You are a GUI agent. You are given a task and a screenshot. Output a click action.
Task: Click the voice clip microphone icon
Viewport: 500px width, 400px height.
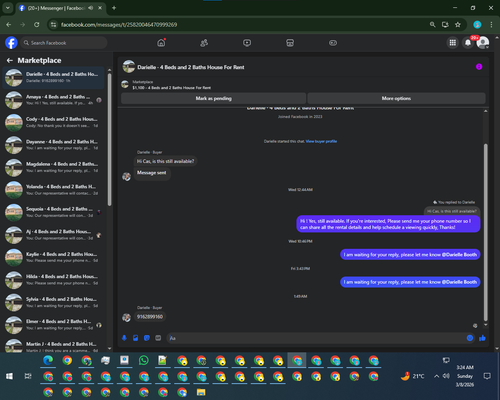124,338
